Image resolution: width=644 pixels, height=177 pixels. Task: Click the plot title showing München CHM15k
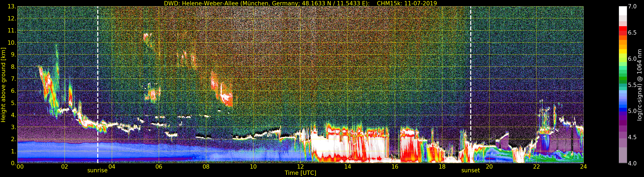click(x=300, y=3)
